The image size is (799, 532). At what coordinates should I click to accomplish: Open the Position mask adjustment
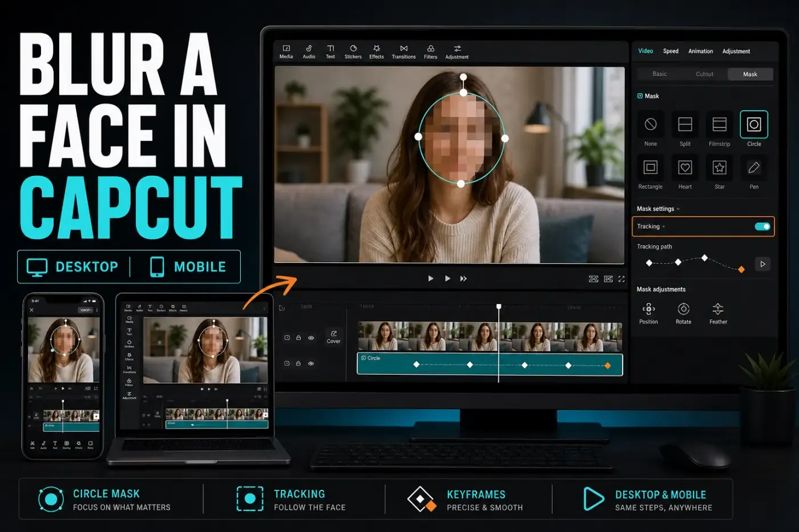(x=648, y=313)
